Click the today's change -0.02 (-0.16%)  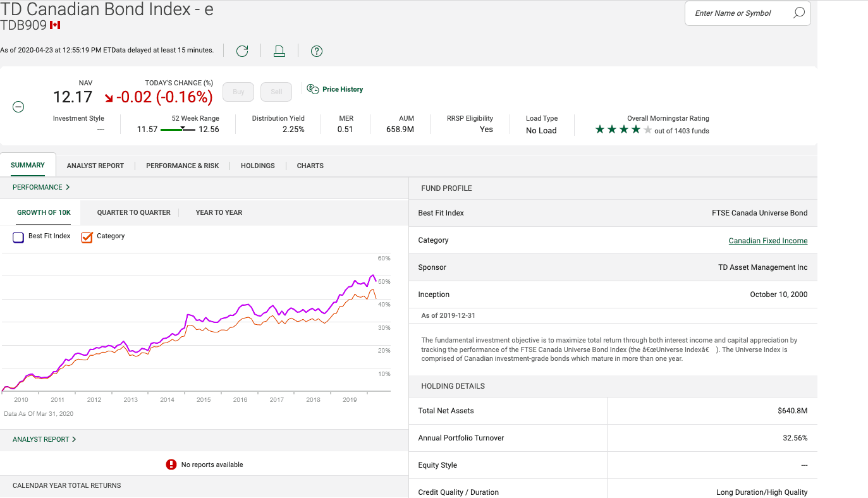click(164, 97)
